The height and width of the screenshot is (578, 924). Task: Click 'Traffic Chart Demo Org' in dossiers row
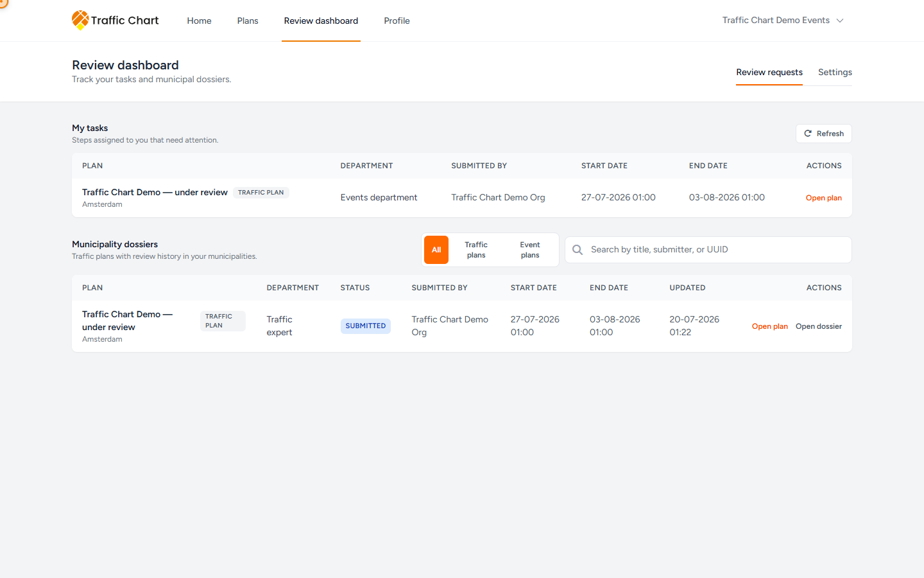pyautogui.click(x=450, y=326)
